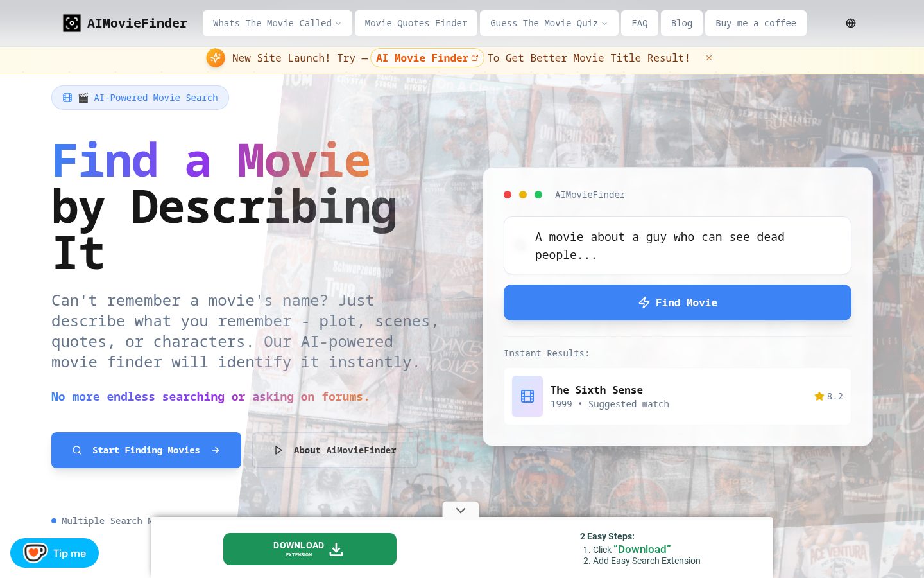Expand the Whats The Movie Called menu
Screen dimensions: 924x578
pos(277,23)
